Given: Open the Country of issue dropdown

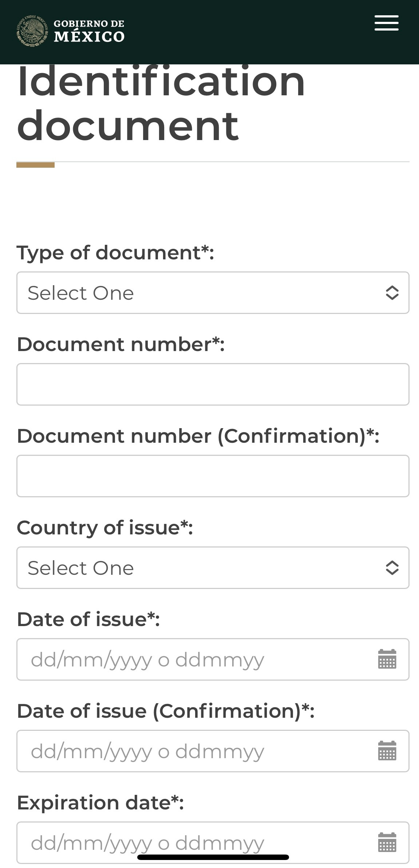Looking at the screenshot, I should click(x=204, y=568).
